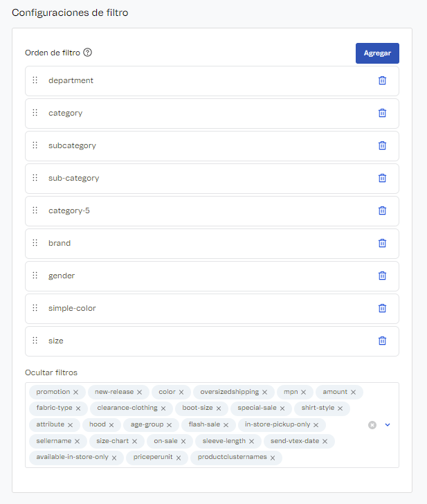Remove the sellername tag
Viewport: 427px width, 504px height.
(77, 442)
